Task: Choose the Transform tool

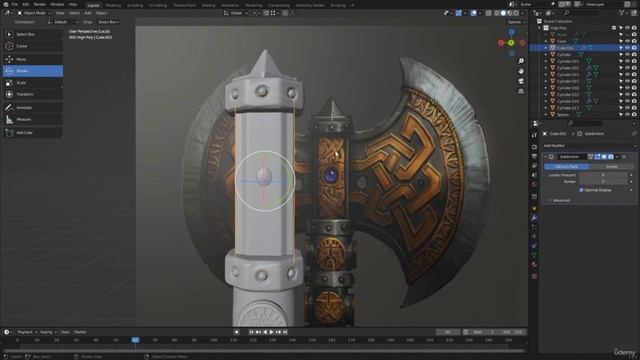Action: [33, 94]
